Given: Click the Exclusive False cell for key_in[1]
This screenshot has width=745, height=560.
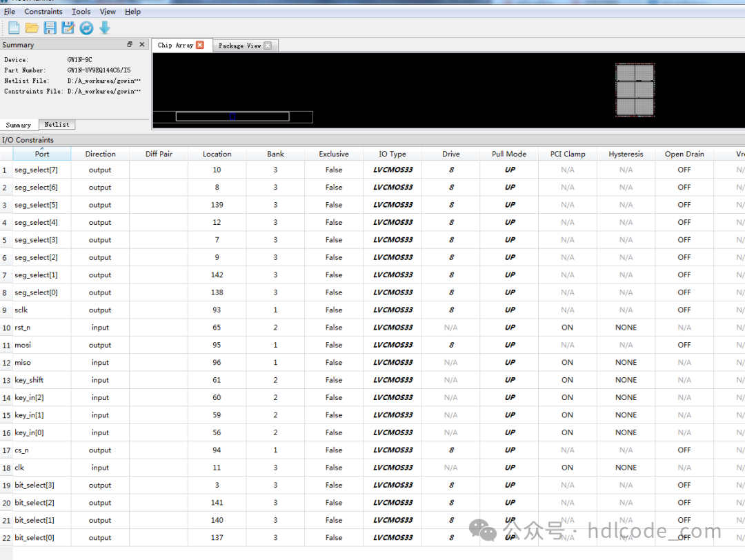Looking at the screenshot, I should (x=334, y=415).
